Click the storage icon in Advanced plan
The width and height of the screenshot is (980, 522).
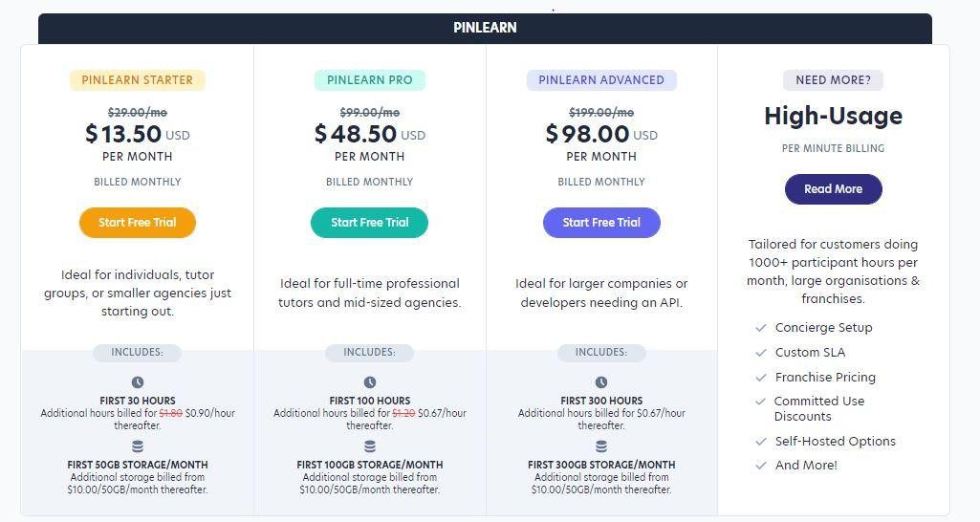[x=601, y=446]
